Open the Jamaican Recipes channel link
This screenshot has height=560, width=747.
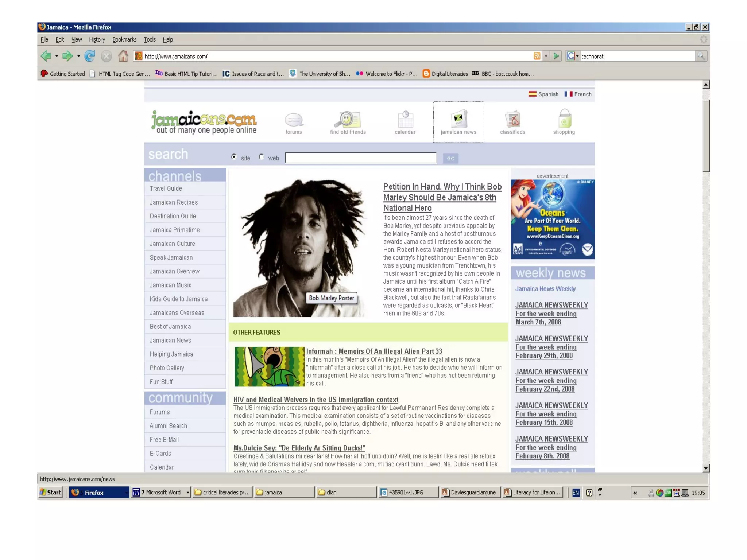coord(174,202)
